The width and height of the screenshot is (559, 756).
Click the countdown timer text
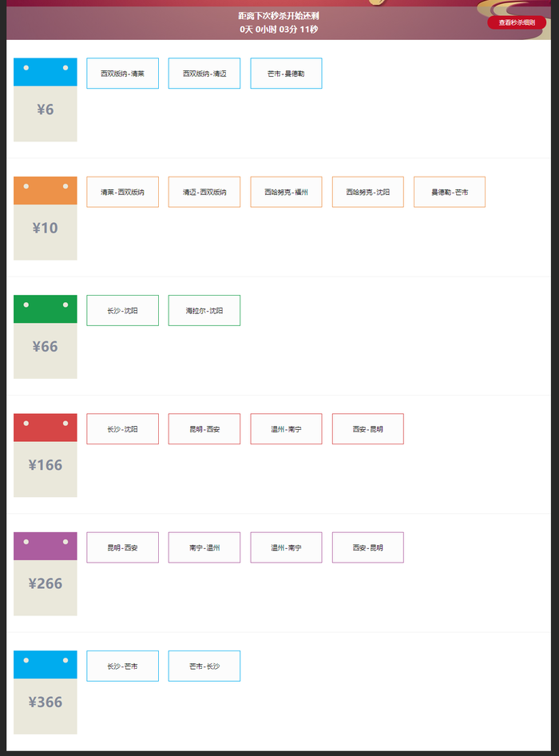(x=279, y=30)
